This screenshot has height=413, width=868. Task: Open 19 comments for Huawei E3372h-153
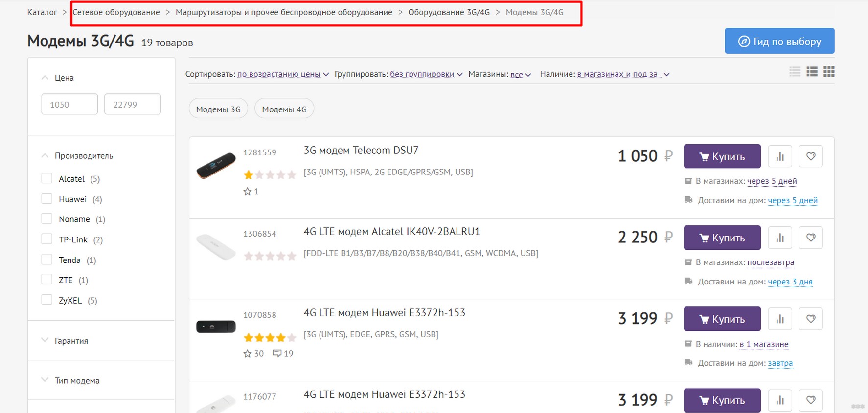click(x=283, y=353)
